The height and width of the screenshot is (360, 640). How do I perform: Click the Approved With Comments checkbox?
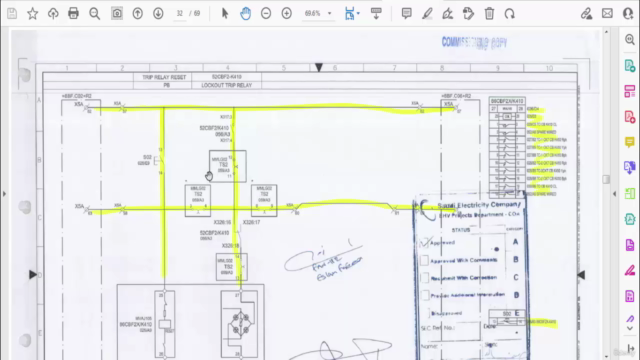(424, 260)
